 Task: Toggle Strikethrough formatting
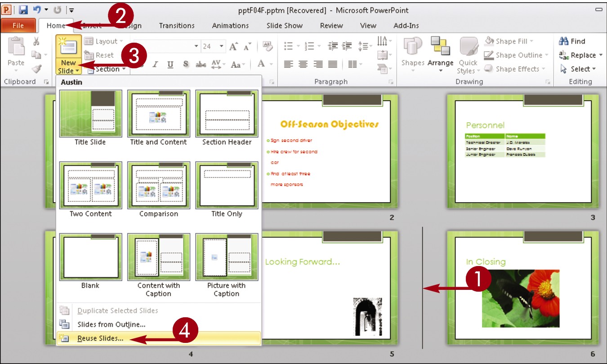[x=201, y=64]
